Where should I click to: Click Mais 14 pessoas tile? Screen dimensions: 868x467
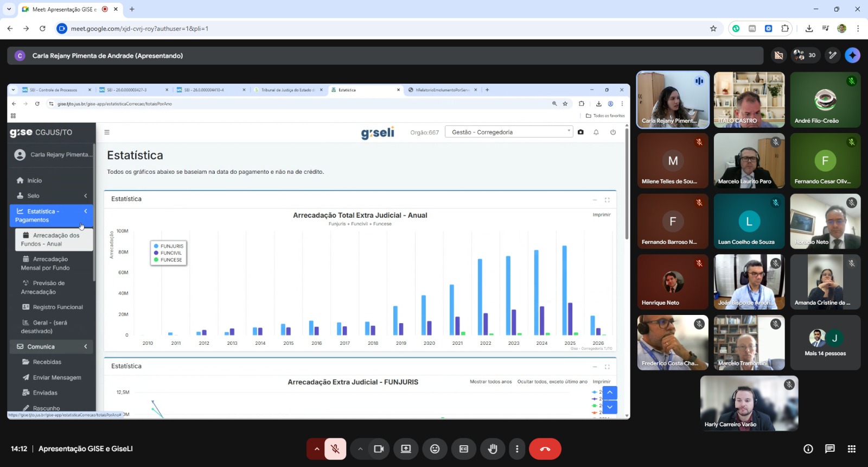pos(825,343)
